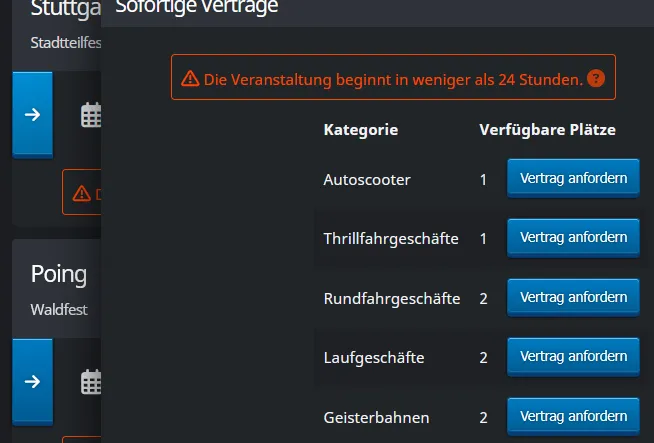
Task: Open the Poing event with its arrow button
Action: [x=32, y=381]
